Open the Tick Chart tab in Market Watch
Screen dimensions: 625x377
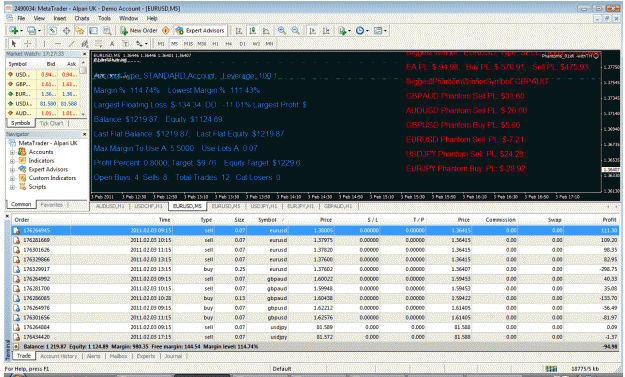[x=51, y=124]
